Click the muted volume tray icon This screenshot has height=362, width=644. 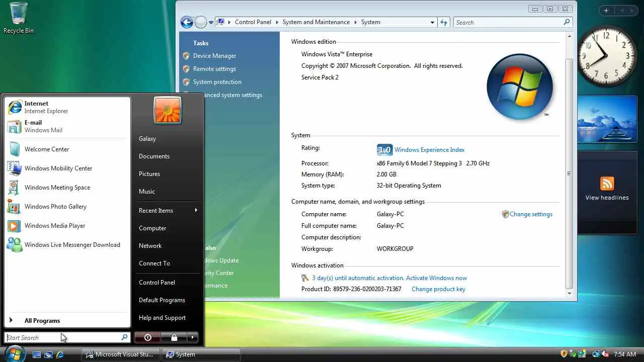[605, 354]
